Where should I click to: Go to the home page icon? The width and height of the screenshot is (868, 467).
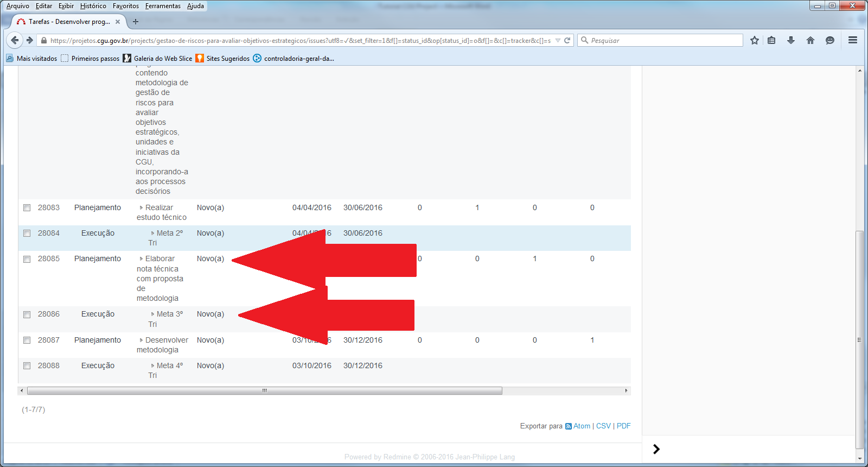click(x=810, y=40)
